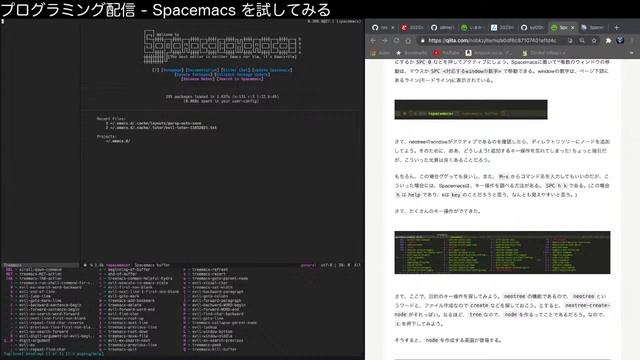The width and height of the screenshot is (640, 360).
Task: Click the browser Back arrow
Action: (373, 41)
